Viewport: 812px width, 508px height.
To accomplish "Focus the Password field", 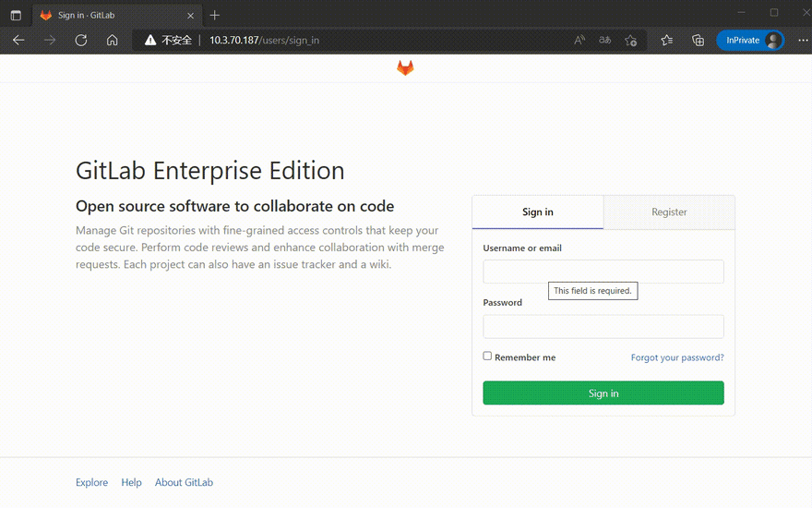I will pyautogui.click(x=603, y=327).
